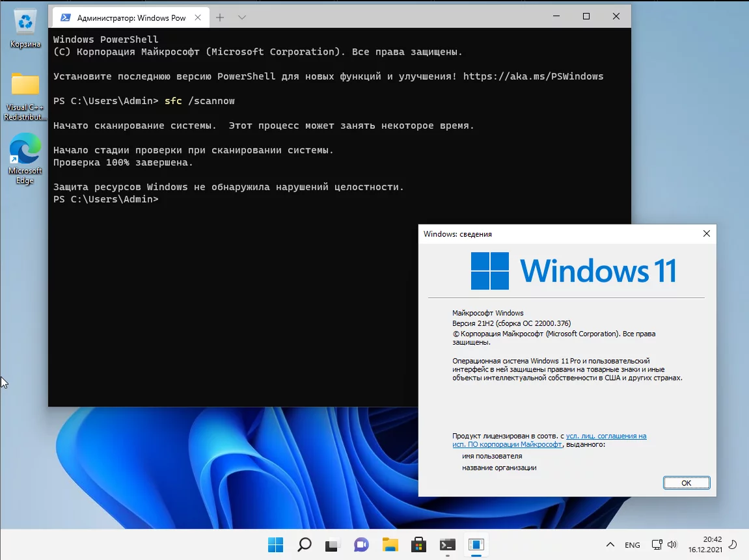Show hidden system tray icons chevron
749x560 pixels.
click(x=610, y=545)
